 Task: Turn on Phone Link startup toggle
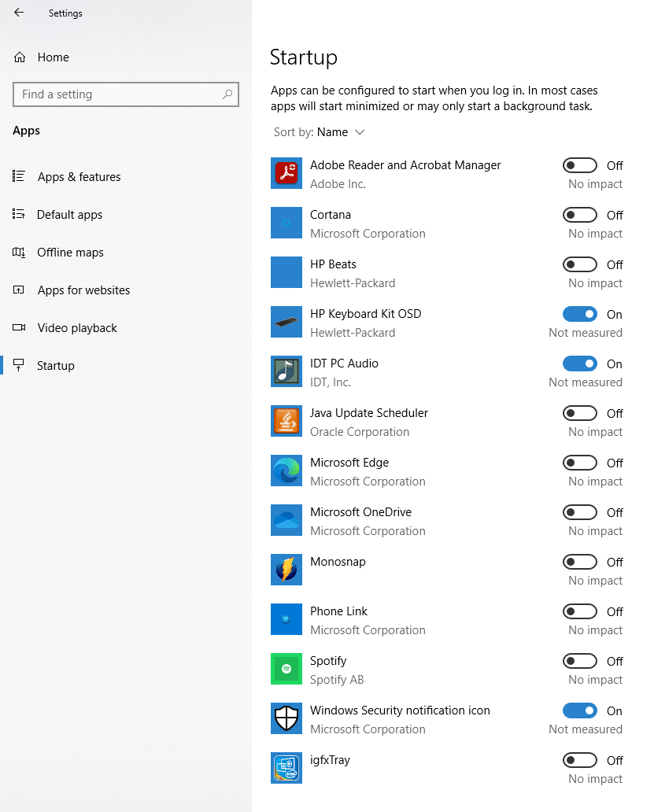580,611
